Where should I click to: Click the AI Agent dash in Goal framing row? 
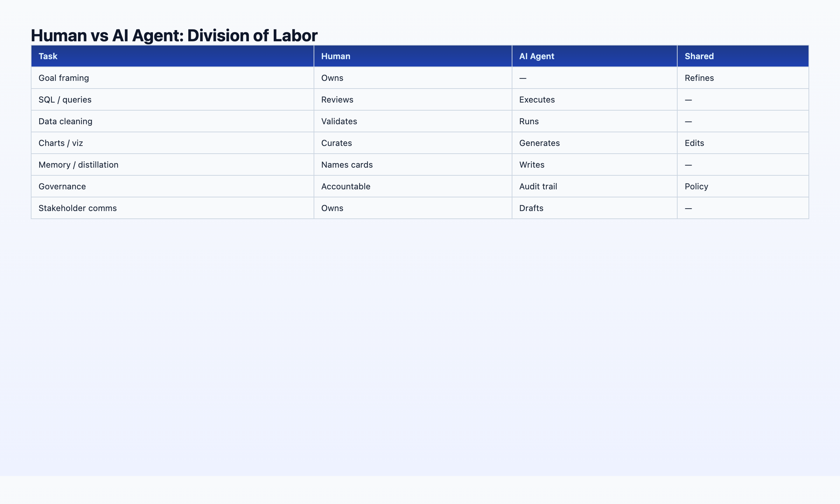coord(523,78)
